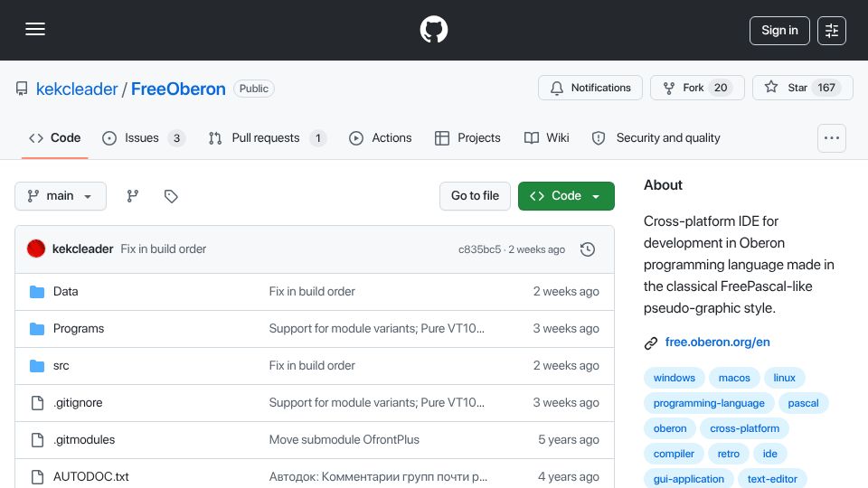Open Move submodule OfrontPlus commit message
Screen dimensions: 868x488
(344, 440)
